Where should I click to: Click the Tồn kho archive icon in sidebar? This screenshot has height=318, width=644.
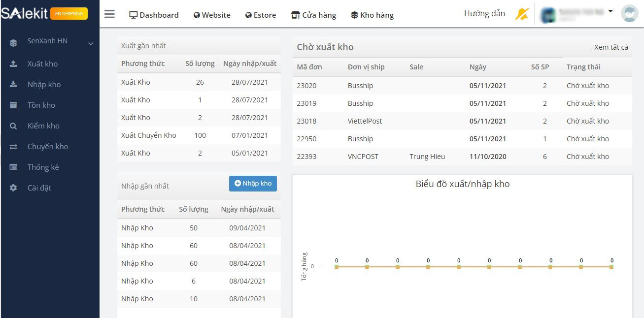(13, 105)
